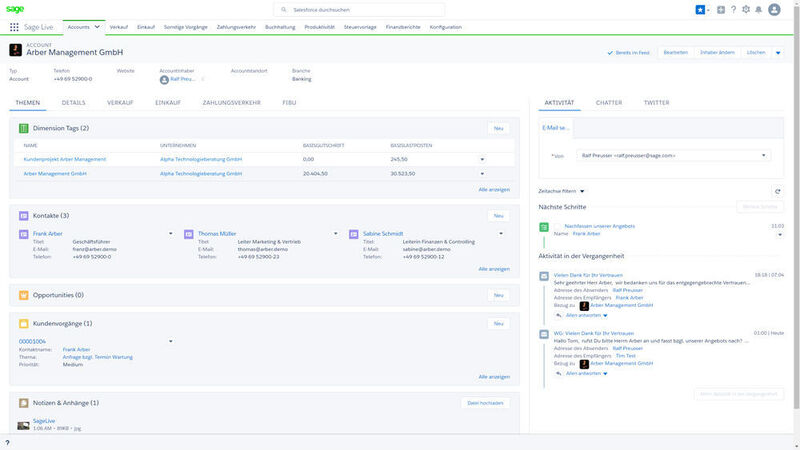The width and height of the screenshot is (800, 450).
Task: Switch to the VERKAUF tab
Action: (x=120, y=103)
